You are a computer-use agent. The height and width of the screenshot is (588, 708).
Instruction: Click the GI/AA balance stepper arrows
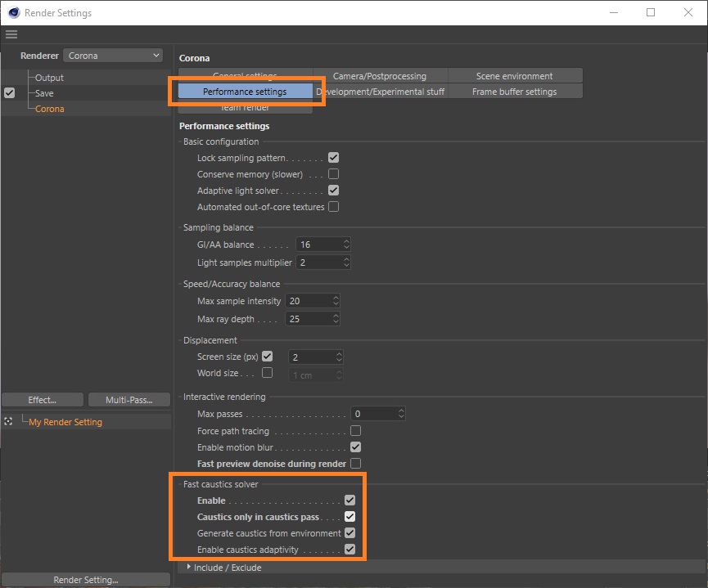tap(346, 245)
